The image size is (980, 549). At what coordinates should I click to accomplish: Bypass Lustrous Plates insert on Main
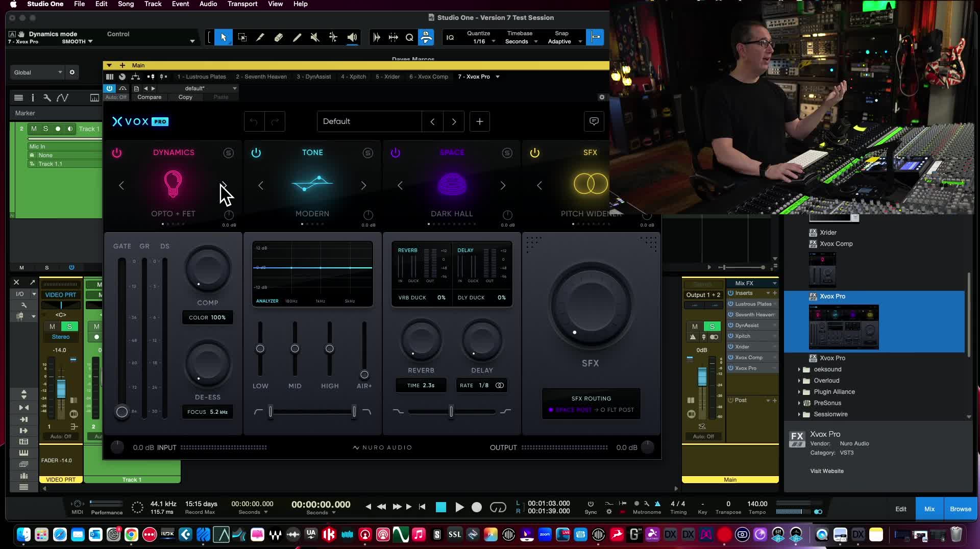[731, 304]
